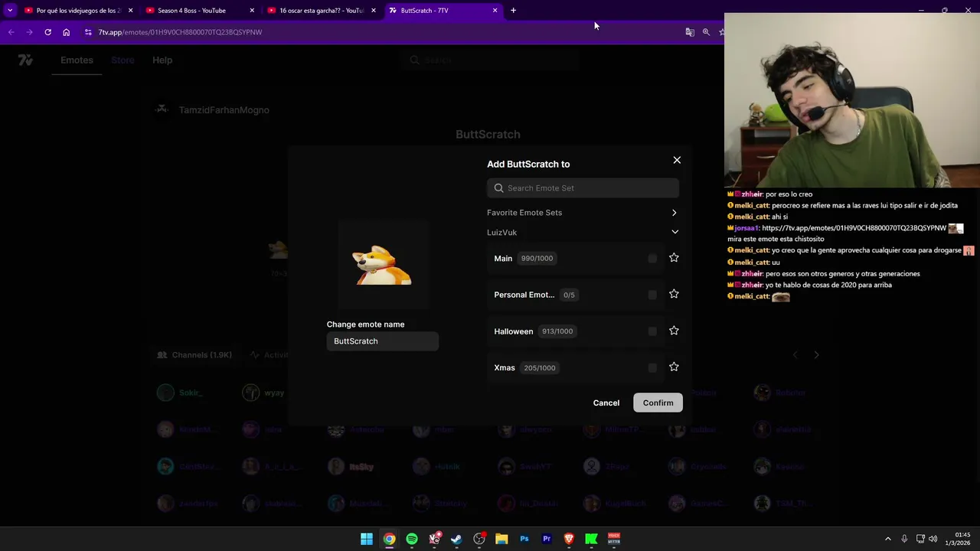Click the Cancel button
This screenshot has width=980, height=551.
point(606,403)
